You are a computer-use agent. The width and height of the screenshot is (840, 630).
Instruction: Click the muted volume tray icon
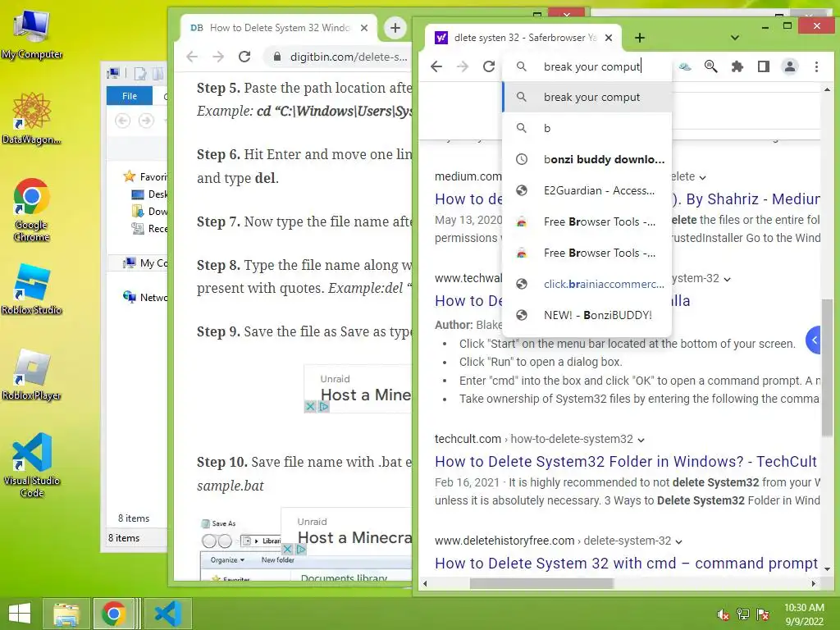pos(723,614)
